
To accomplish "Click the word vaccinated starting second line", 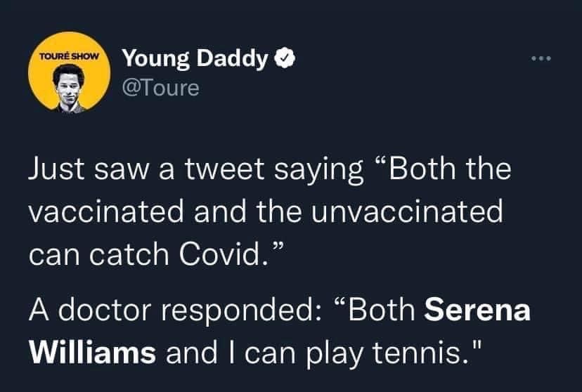I will 106,211.
